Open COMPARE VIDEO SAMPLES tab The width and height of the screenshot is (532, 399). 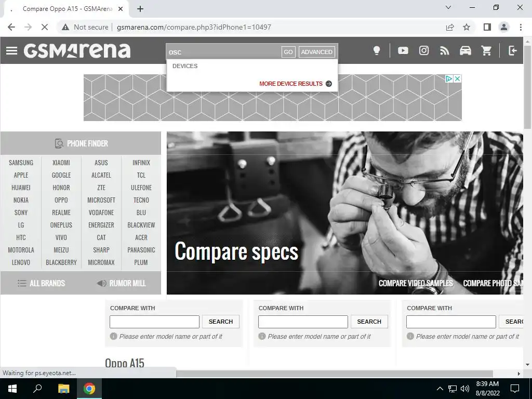pyautogui.click(x=416, y=283)
